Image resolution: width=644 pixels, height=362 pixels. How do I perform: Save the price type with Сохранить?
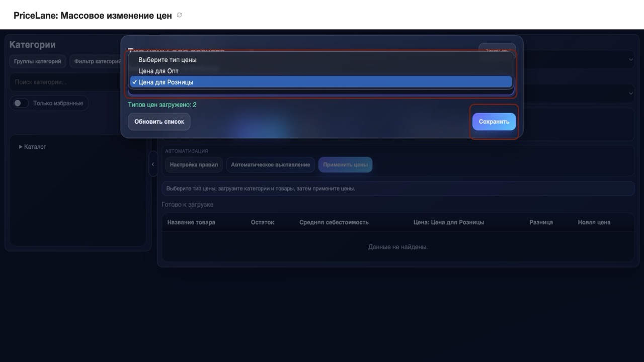[494, 122]
